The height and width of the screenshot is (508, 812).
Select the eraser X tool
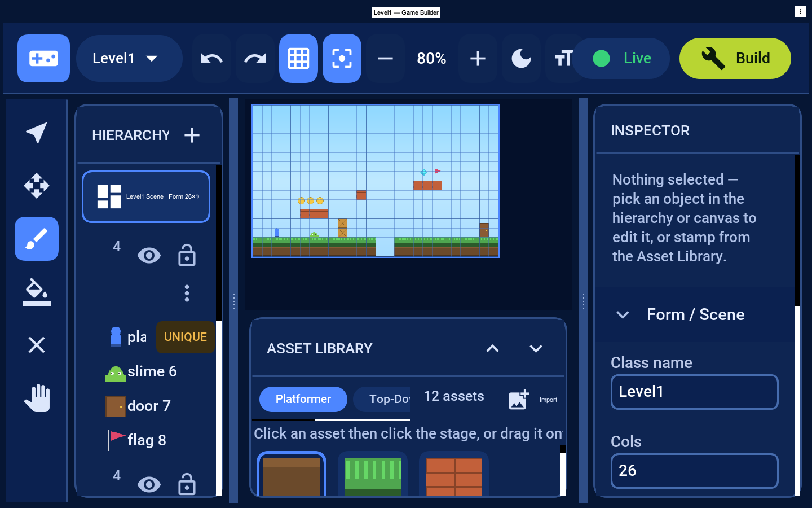(37, 345)
